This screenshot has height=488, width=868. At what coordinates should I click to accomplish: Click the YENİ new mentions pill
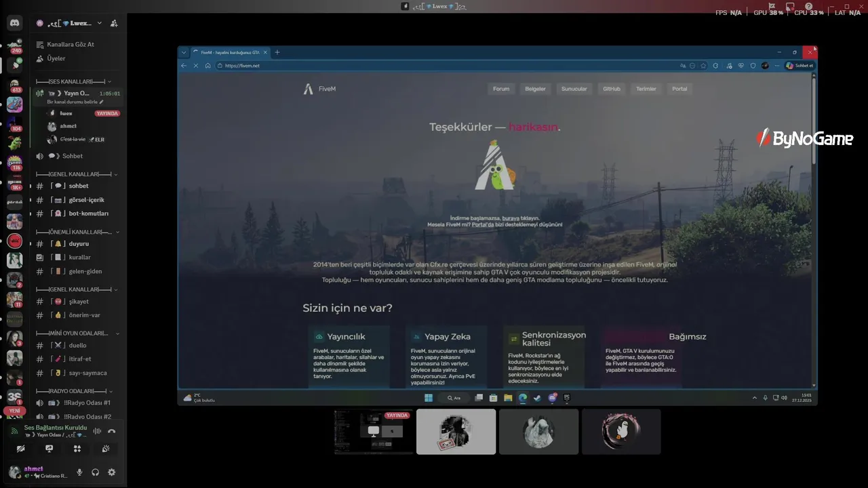pyautogui.click(x=14, y=411)
